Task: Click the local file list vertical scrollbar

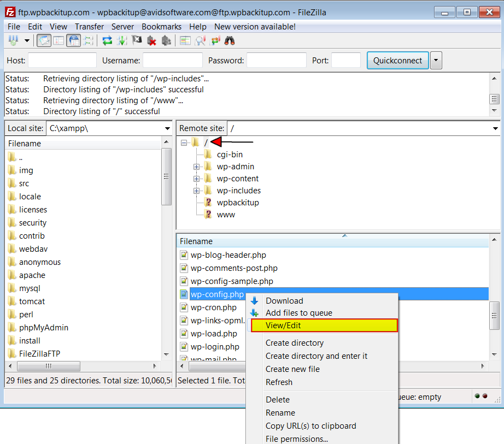Action: point(166,176)
